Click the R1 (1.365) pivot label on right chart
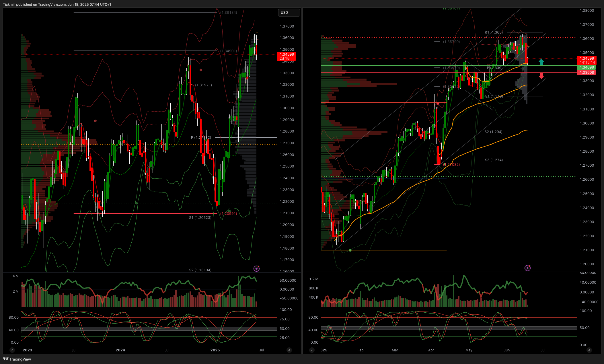 pyautogui.click(x=494, y=32)
